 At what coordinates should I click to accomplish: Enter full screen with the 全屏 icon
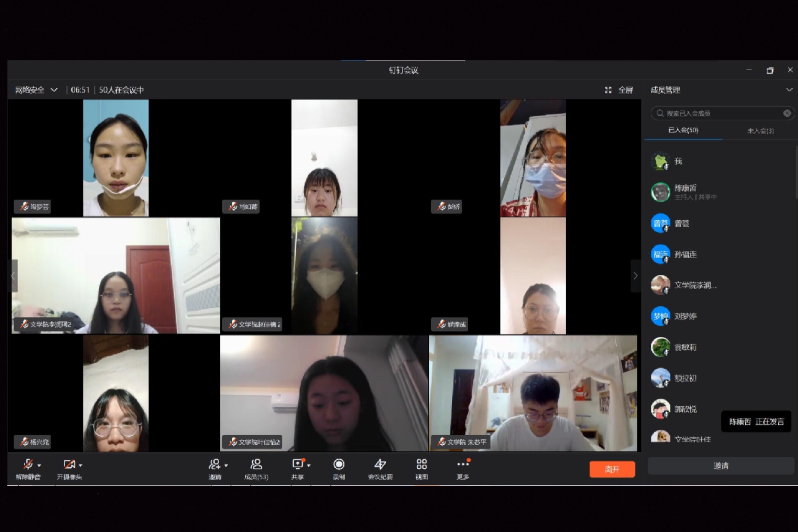click(x=608, y=90)
